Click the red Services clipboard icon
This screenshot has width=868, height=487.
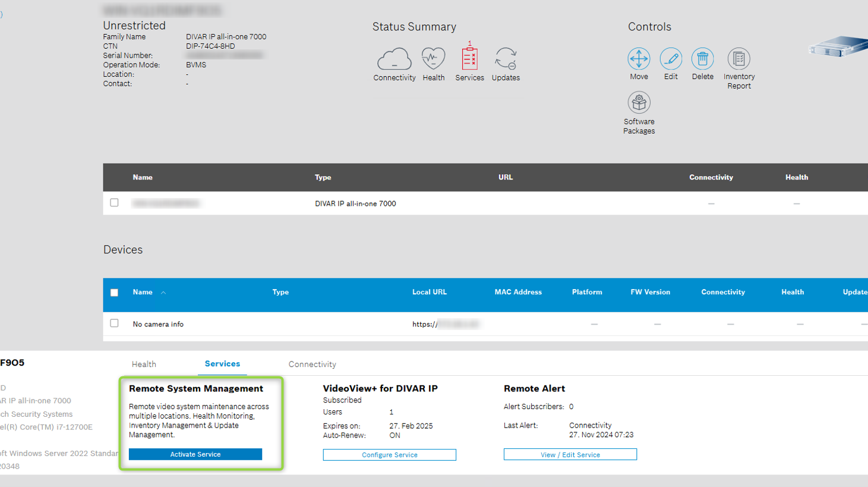click(469, 59)
